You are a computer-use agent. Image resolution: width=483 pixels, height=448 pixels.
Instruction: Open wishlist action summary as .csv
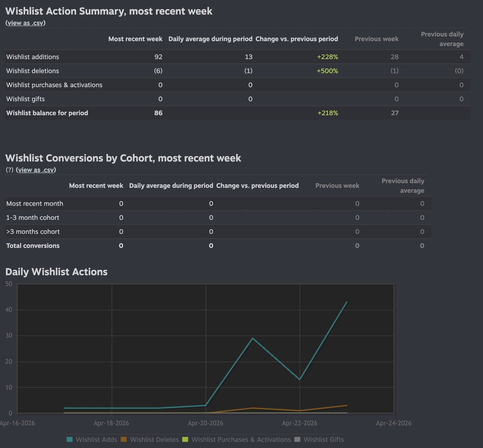click(x=25, y=23)
